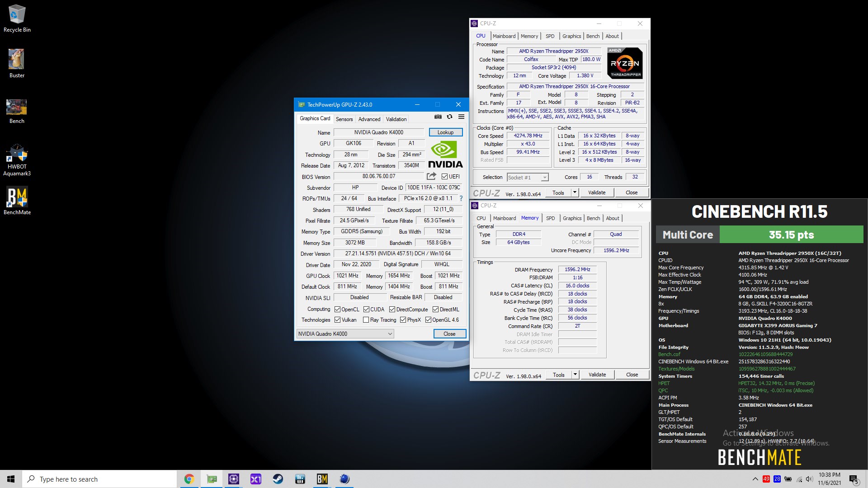
Task: Click the Ryzen Threadripper logo in CPU-Z
Action: pos(625,63)
